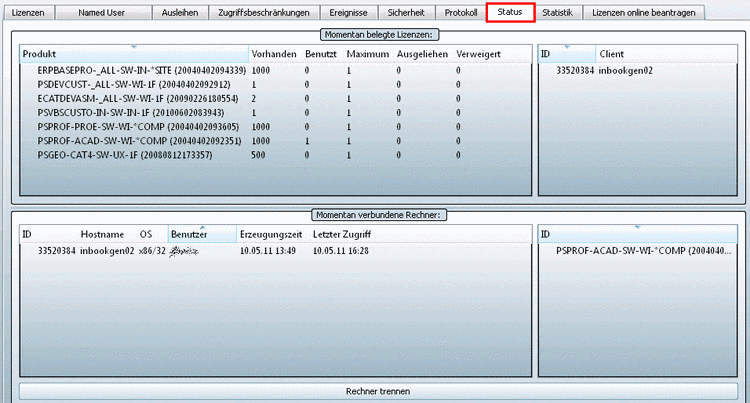Sort connected computers by Benutzer column
This screenshot has width=750, height=403.
pyautogui.click(x=202, y=234)
